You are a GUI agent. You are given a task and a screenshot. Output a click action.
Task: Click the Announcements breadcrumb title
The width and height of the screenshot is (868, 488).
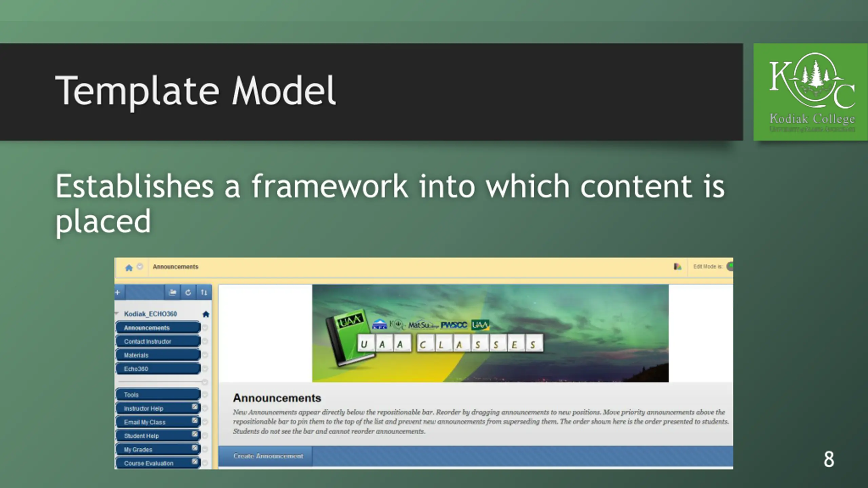click(x=175, y=267)
